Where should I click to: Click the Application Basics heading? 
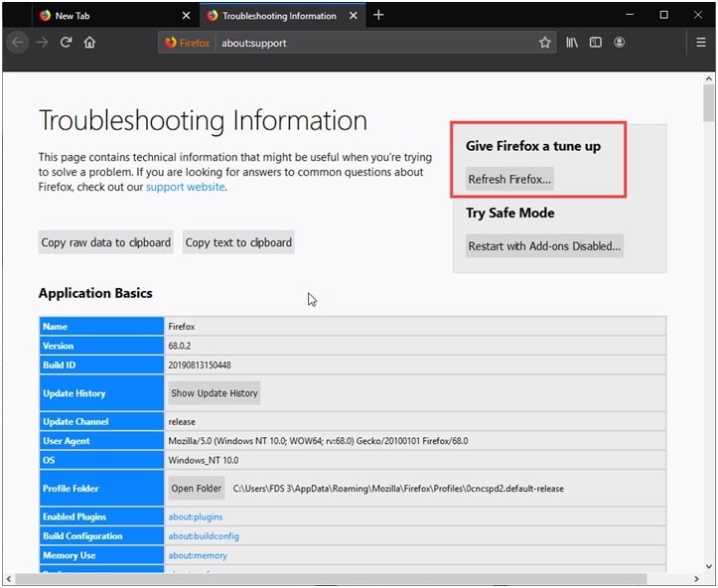tap(95, 293)
